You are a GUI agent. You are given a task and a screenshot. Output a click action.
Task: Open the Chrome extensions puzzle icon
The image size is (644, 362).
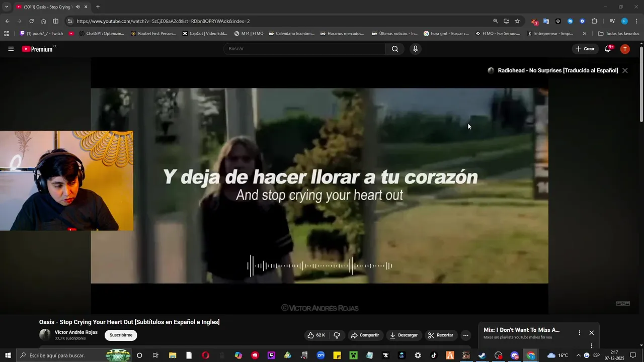pos(594,21)
